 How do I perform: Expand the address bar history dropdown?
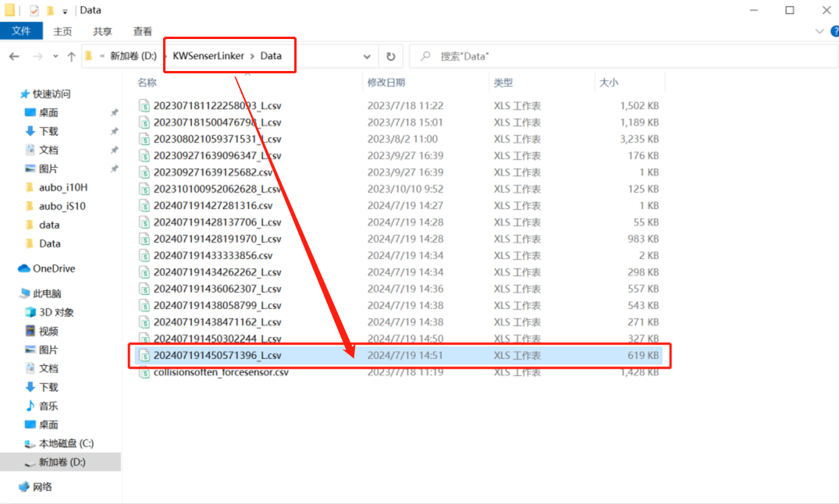(367, 56)
